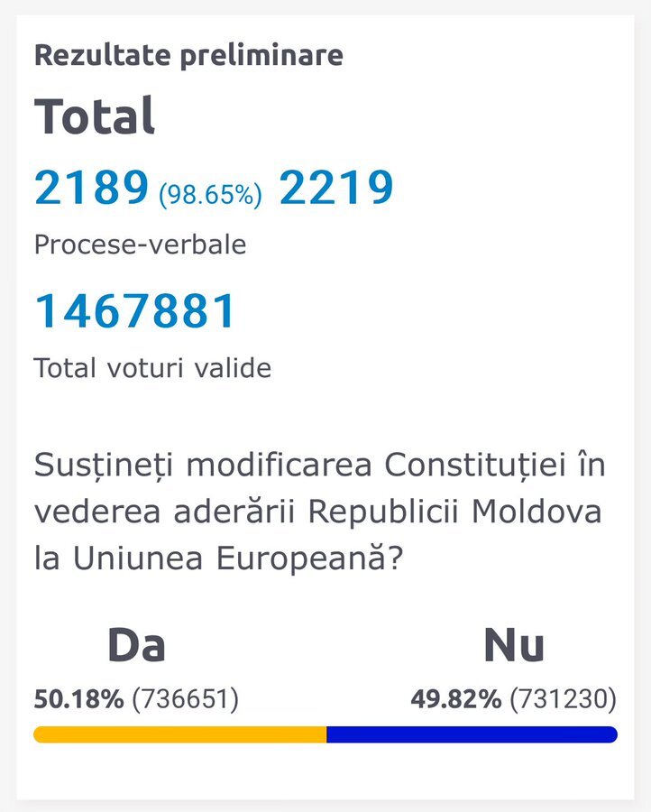The height and width of the screenshot is (812, 651).
Task: Click the yellow Da segment of results bar
Action: (179, 734)
